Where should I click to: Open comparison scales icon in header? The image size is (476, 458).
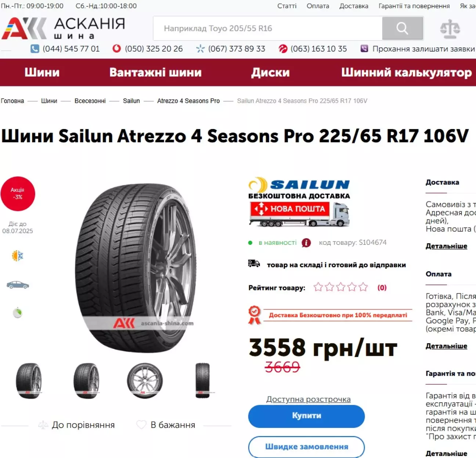[x=450, y=29]
